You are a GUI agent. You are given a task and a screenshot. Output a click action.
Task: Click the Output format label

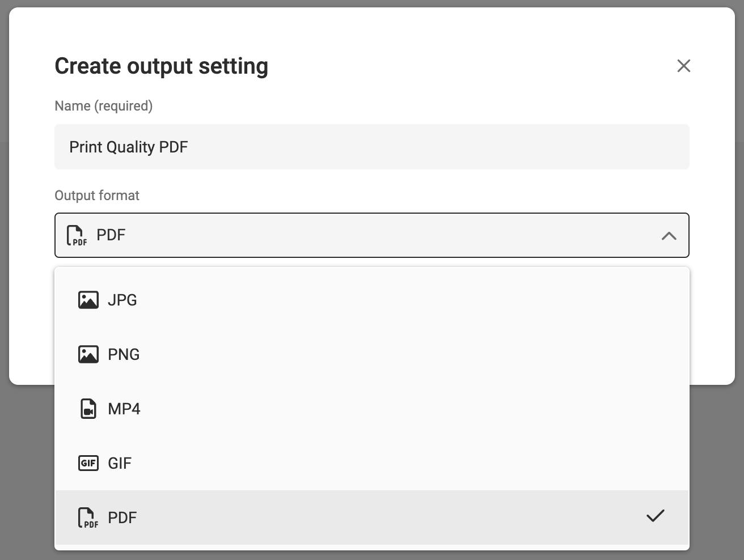tap(97, 196)
